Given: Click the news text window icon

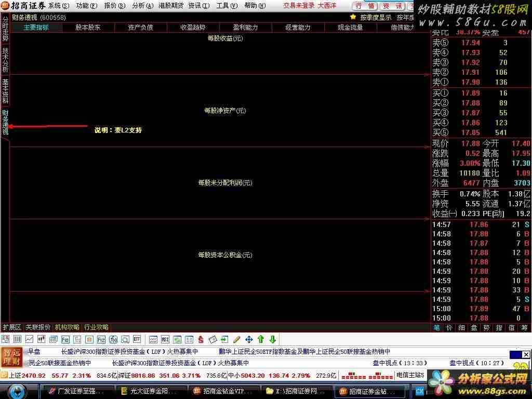Looking at the screenshot, I should (54, 339).
